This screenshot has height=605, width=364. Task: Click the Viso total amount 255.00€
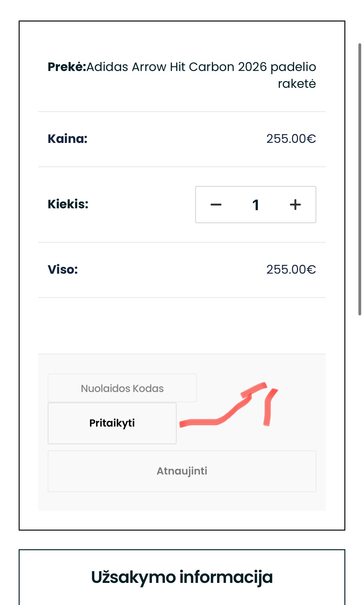[x=291, y=270]
